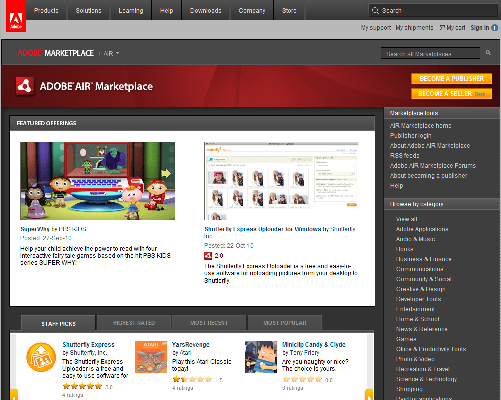Browse the Community & Social category
The image size is (501, 400).
click(x=423, y=279)
